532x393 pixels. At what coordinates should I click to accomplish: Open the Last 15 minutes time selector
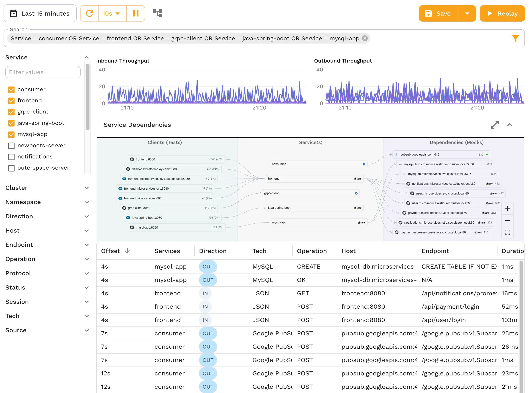40,13
